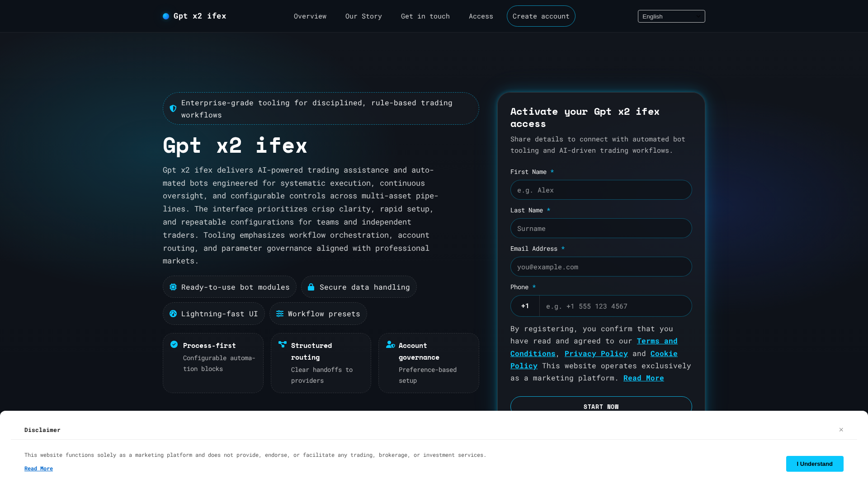868x488 pixels.
Task: Click Read More in the disclaimer banner
Action: pos(38,469)
